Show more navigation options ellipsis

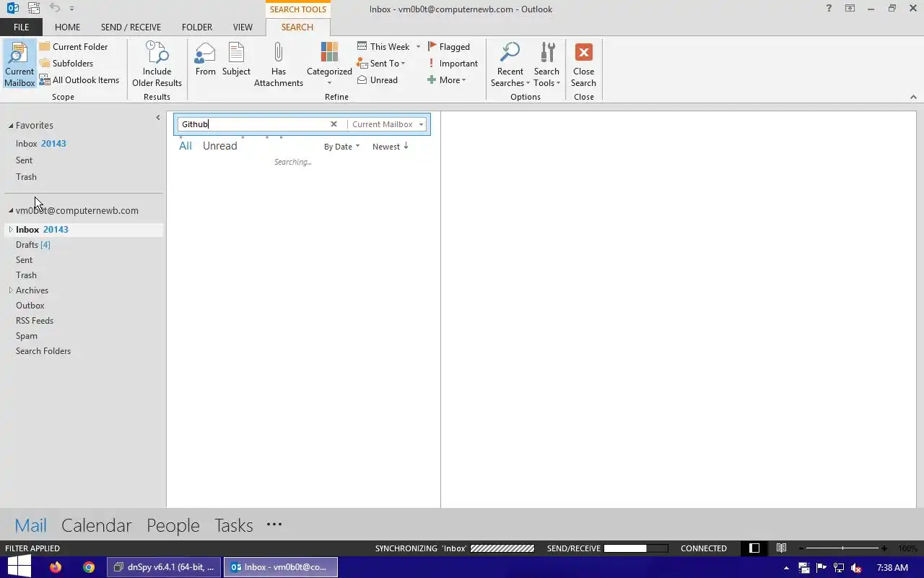[x=274, y=525]
